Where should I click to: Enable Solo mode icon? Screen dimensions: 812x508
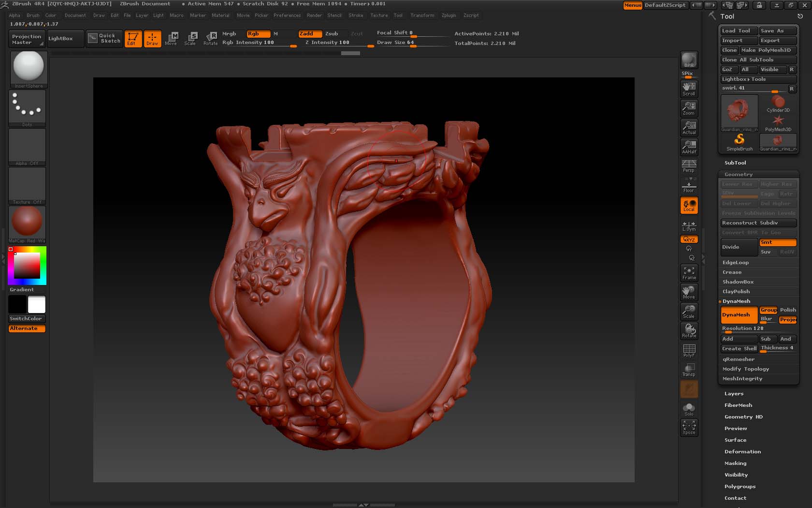[689, 409]
